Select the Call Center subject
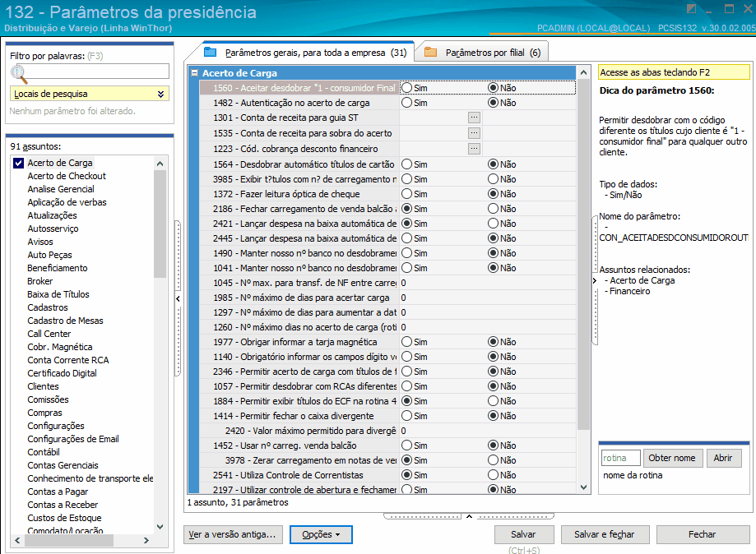 click(49, 334)
